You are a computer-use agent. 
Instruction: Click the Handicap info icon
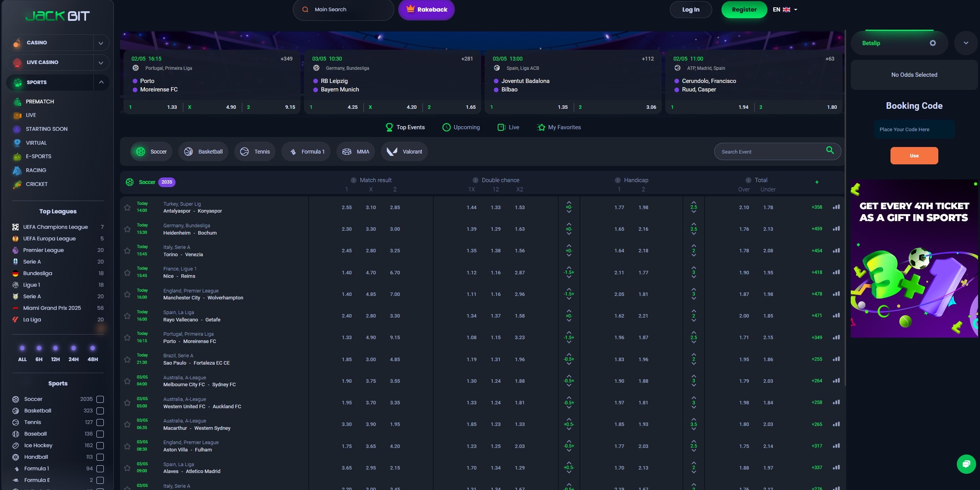(x=618, y=180)
